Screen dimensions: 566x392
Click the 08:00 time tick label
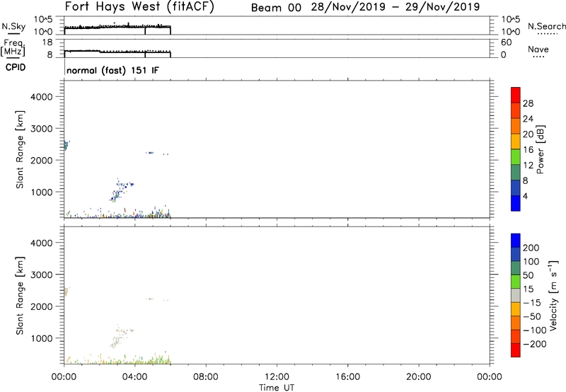coord(206,377)
